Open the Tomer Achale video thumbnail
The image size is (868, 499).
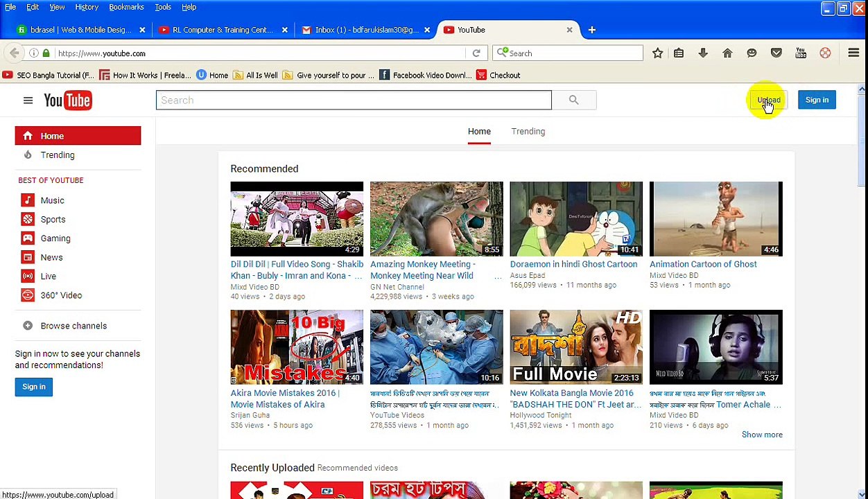[x=716, y=347]
